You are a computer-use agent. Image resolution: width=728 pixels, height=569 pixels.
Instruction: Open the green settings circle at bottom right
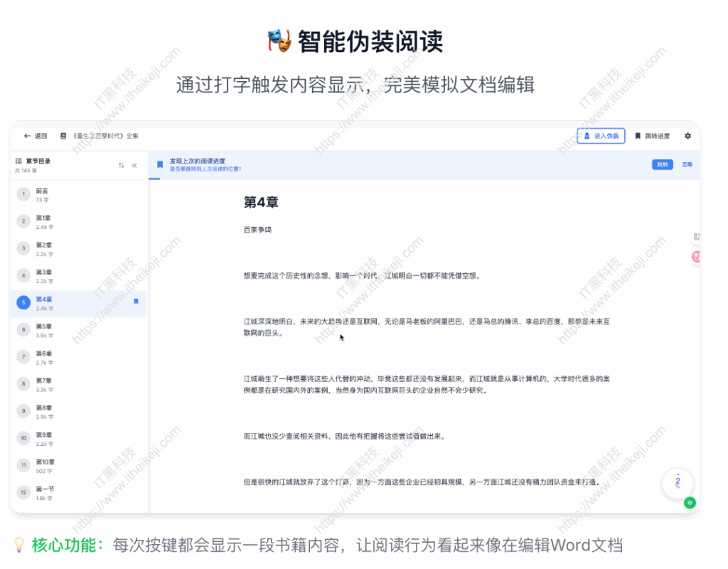689,503
